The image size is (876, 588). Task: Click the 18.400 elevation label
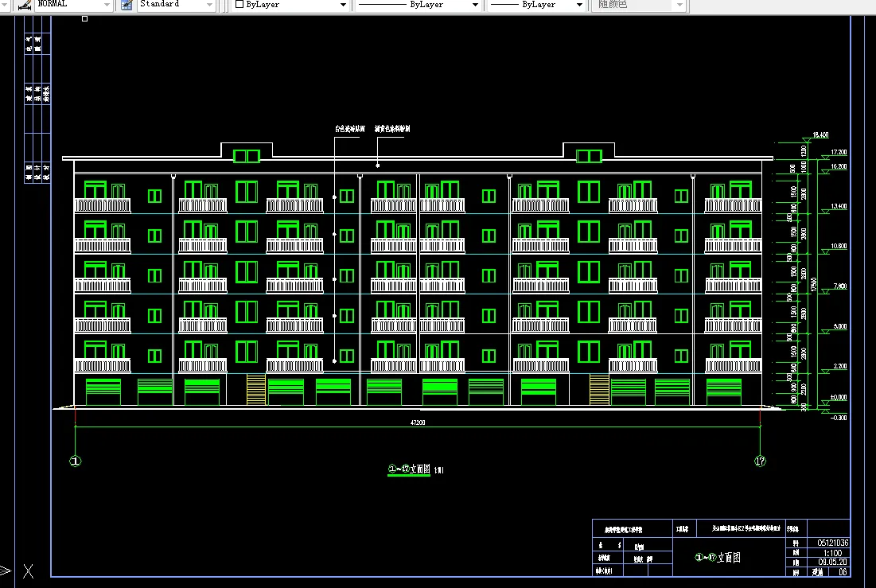[820, 134]
